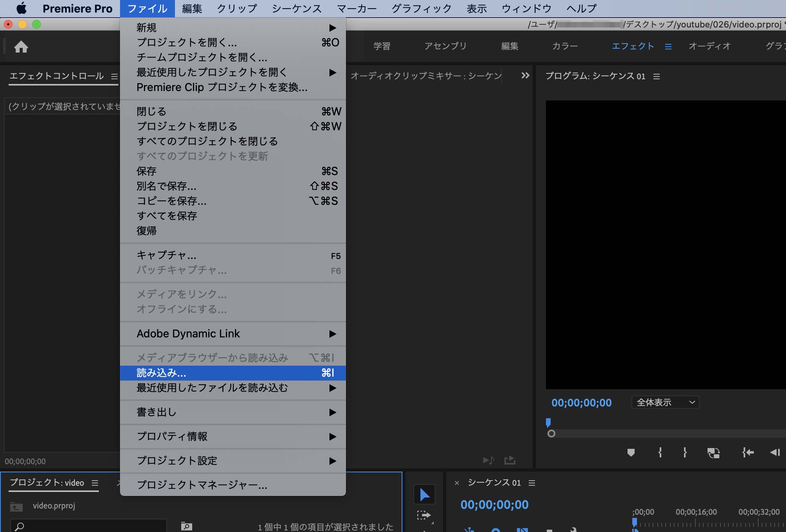Open the Project video panel menu icon

tap(95, 483)
